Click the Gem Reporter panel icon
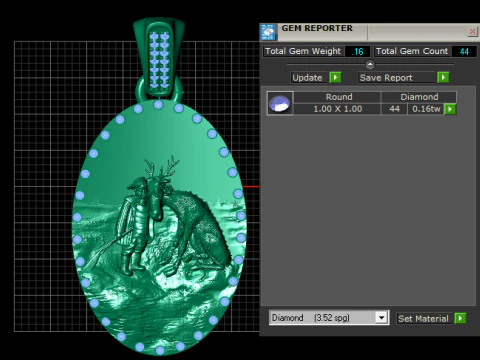 point(268,32)
